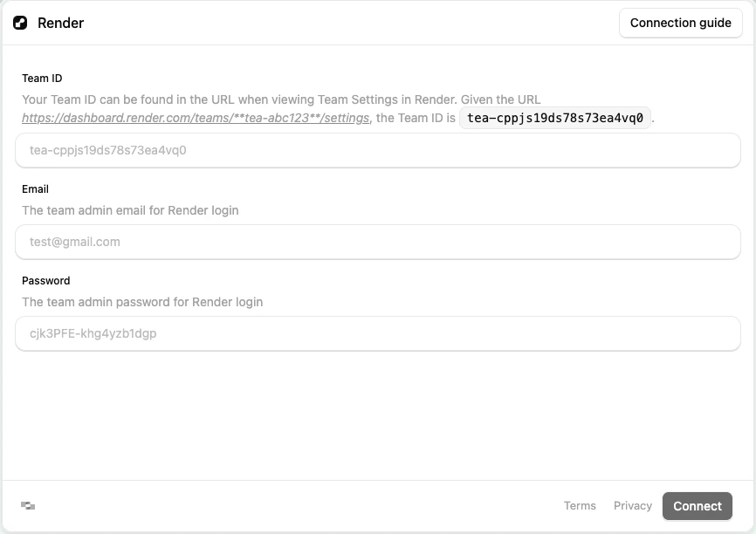Open the Connection guide
The image size is (756, 534).
680,23
